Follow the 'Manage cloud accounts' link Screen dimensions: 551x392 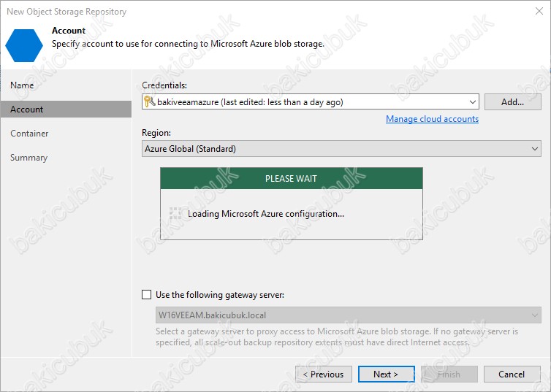(432, 119)
